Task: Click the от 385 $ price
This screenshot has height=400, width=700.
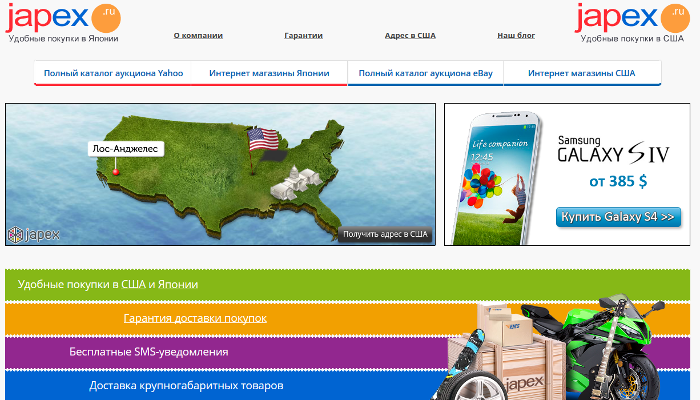Action: (618, 181)
